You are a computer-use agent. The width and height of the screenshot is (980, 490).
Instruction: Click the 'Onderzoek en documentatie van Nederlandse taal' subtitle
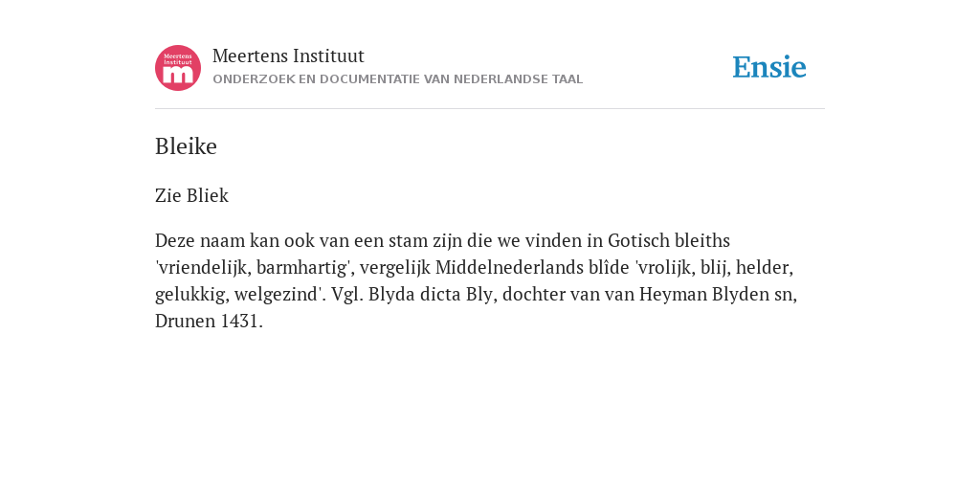coord(397,79)
